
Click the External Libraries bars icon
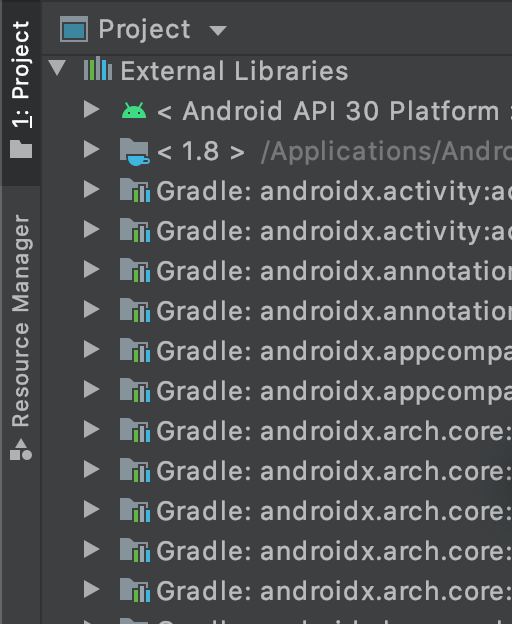tap(98, 70)
